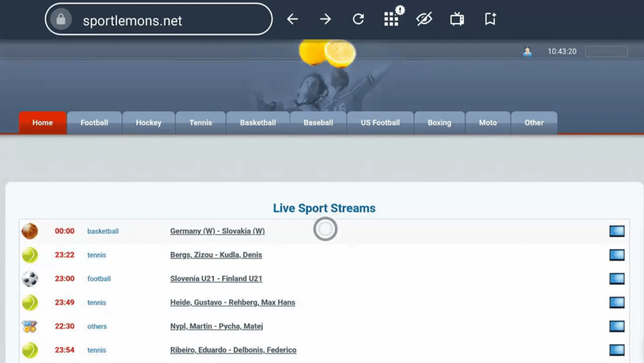Click tennis ball icon in Ribeiro row
Image resolution: width=644 pixels, height=363 pixels.
(30, 350)
